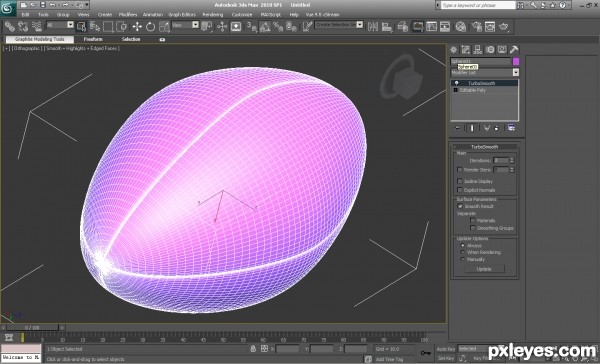
Task: Open the Customize menu
Action: 242,15
